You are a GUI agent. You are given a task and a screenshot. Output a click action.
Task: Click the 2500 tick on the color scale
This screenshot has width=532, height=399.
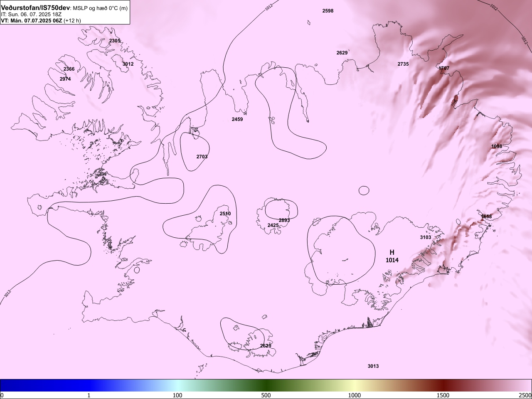[x=526, y=395]
